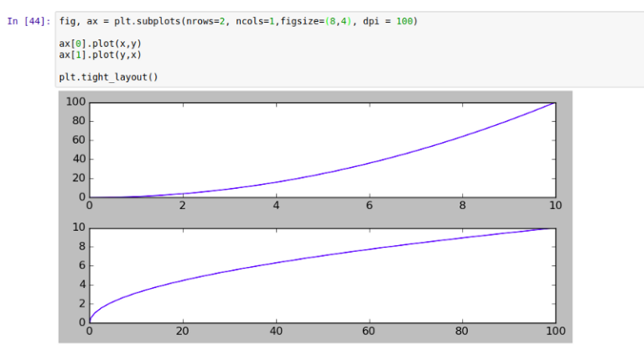This screenshot has height=351, width=644.
Task: Click the 40 tick on bottom plot's x-axis
Action: pos(276,331)
